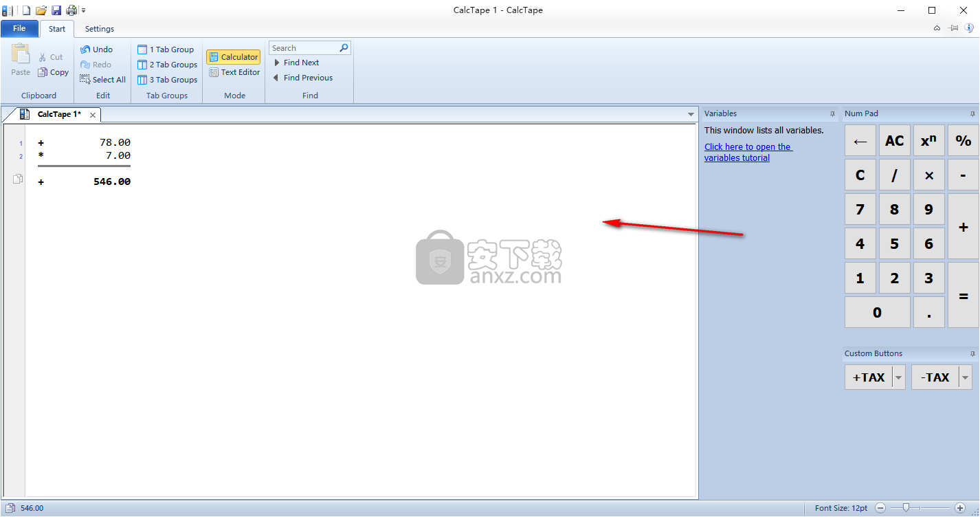Click the C clear key on Num Pad
This screenshot has width=980, height=517.
pyautogui.click(x=860, y=175)
